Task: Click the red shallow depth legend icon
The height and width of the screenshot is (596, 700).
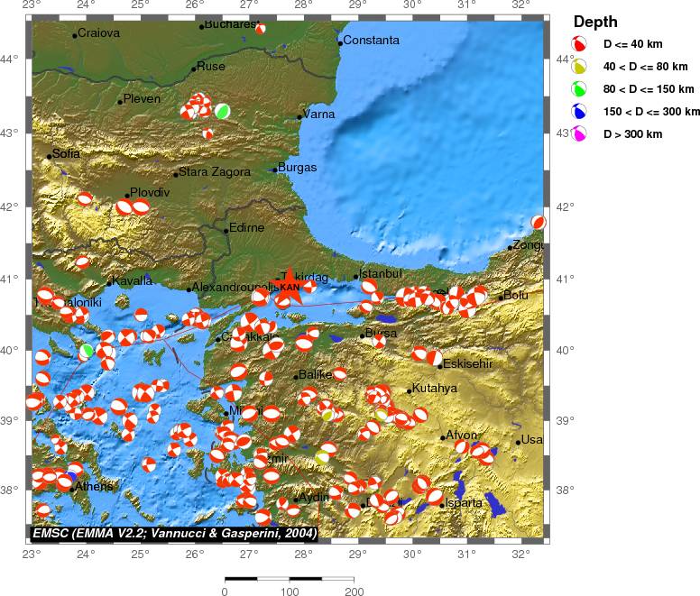Action: [581, 43]
